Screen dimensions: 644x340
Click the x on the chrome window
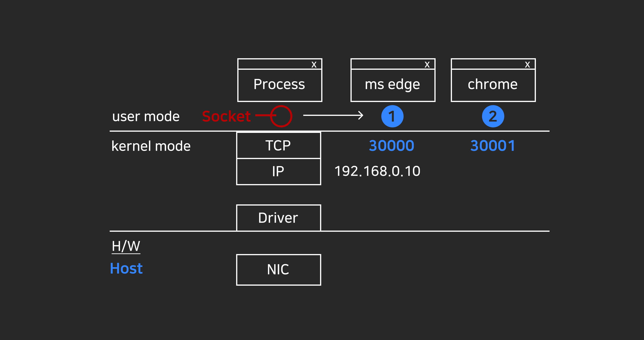[x=527, y=65]
